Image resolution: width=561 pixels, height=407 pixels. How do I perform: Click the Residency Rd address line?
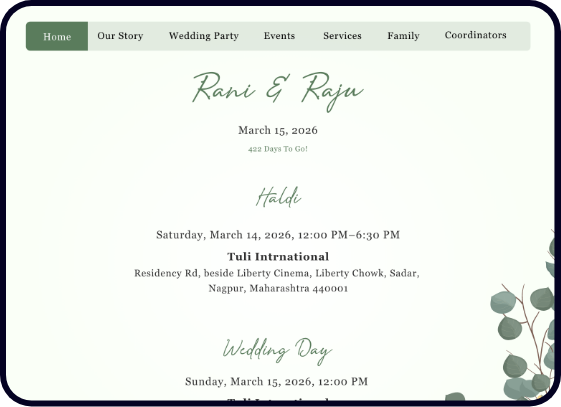pos(277,273)
